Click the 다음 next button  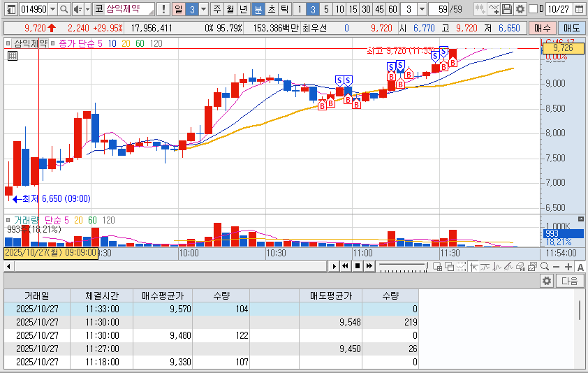point(569,281)
